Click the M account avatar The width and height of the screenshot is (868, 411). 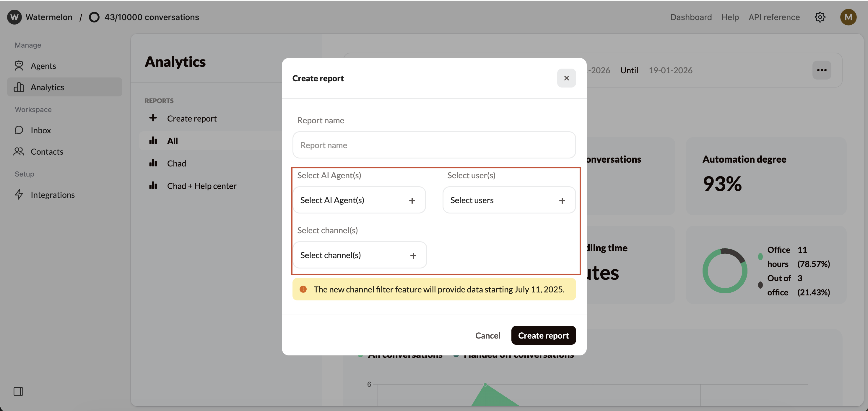[849, 17]
